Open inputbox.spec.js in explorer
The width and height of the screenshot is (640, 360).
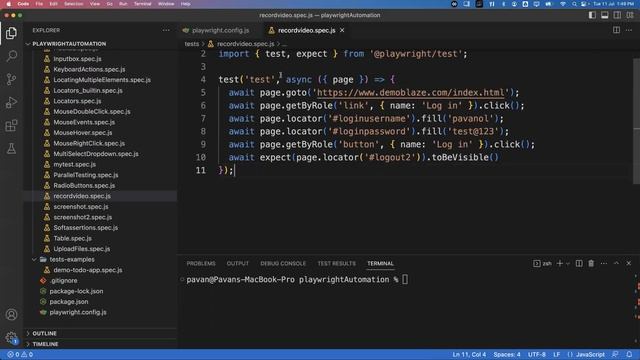[x=77, y=59]
